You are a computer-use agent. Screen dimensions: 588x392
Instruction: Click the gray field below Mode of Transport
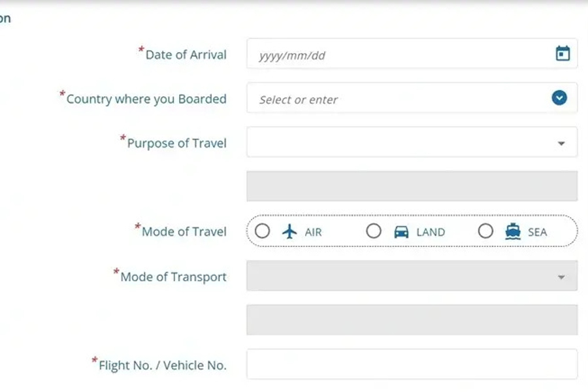coord(412,319)
